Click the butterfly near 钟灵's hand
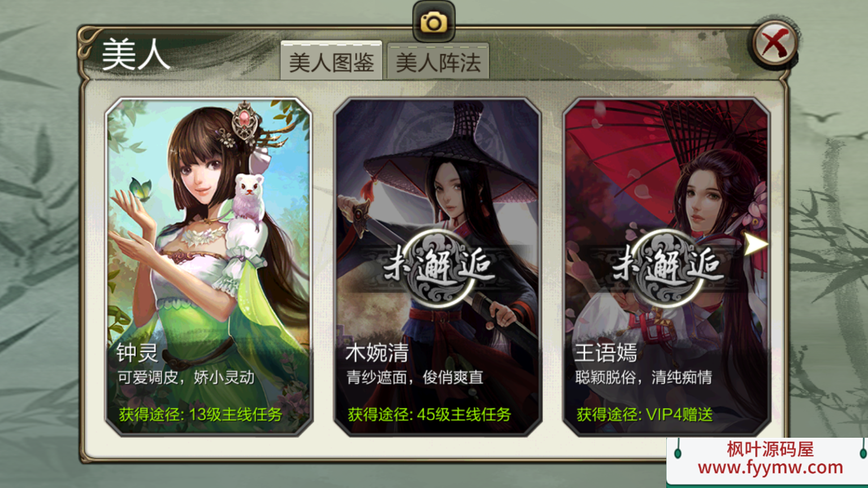Screen dimensions: 868x488 140,188
